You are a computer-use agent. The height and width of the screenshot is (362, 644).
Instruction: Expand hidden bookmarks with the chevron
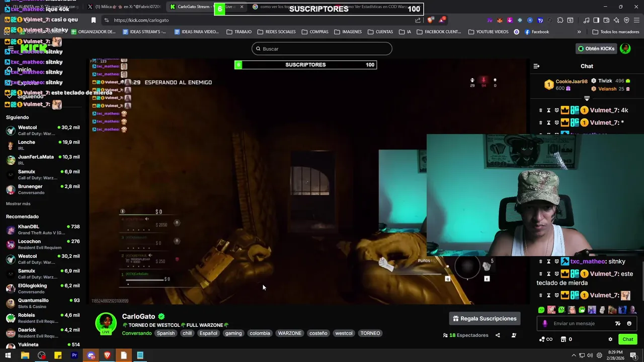579,32
